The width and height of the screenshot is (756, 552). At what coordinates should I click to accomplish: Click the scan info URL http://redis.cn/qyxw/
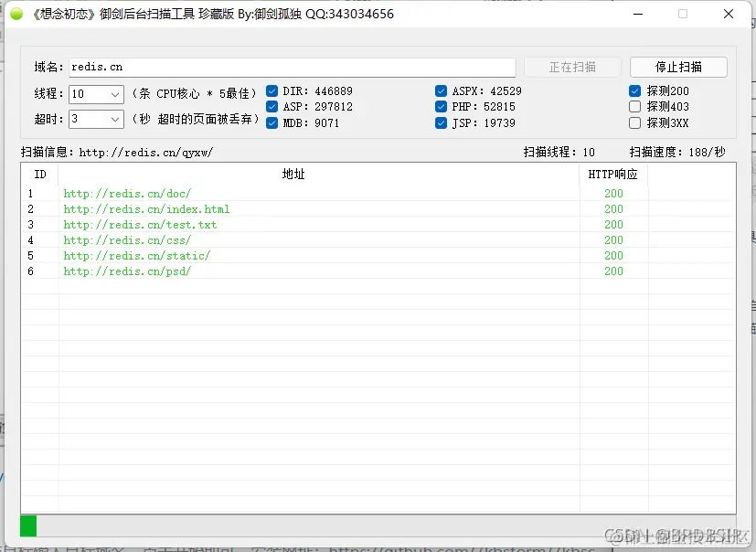pyautogui.click(x=146, y=153)
